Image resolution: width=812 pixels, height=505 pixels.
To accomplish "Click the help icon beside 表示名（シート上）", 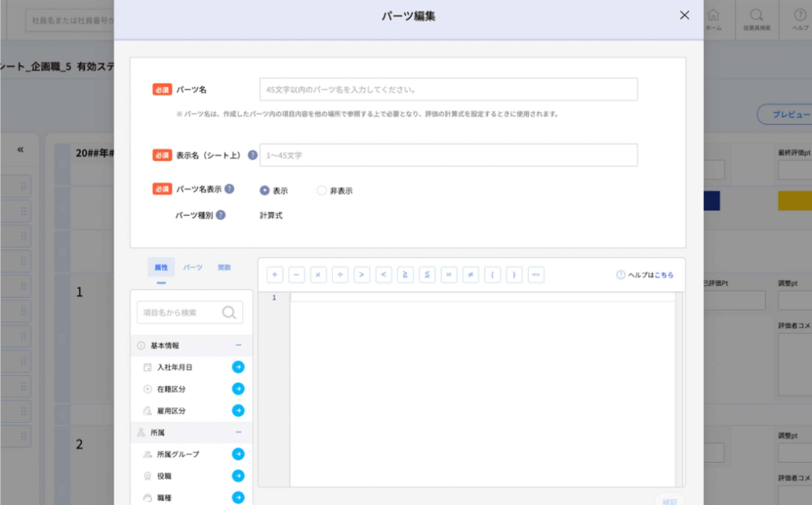I will 253,155.
